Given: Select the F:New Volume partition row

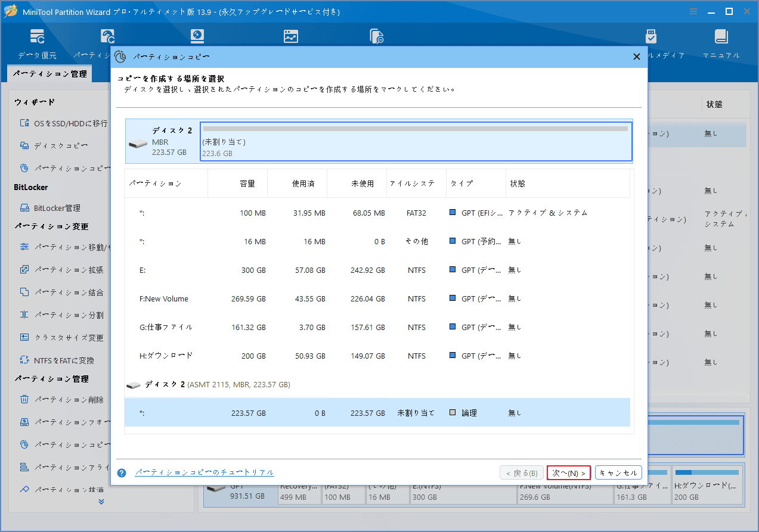Looking at the screenshot, I should pos(377,298).
